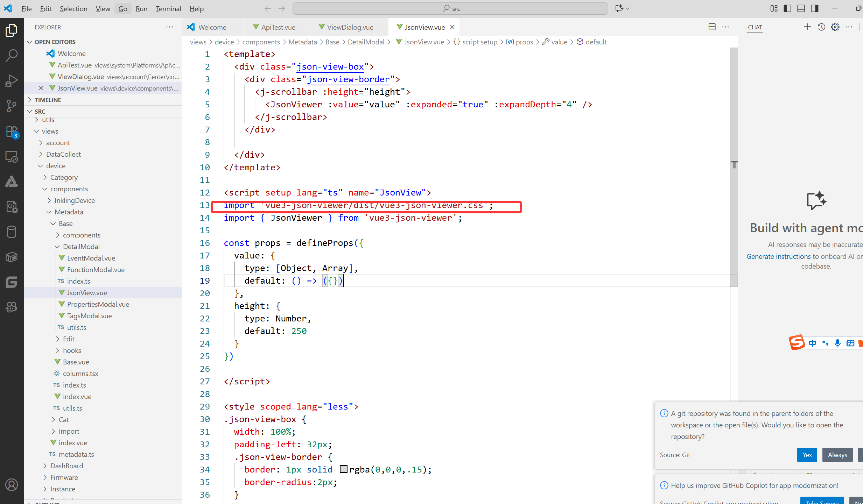Switch to the ViewDialog.vue tab

(x=350, y=27)
